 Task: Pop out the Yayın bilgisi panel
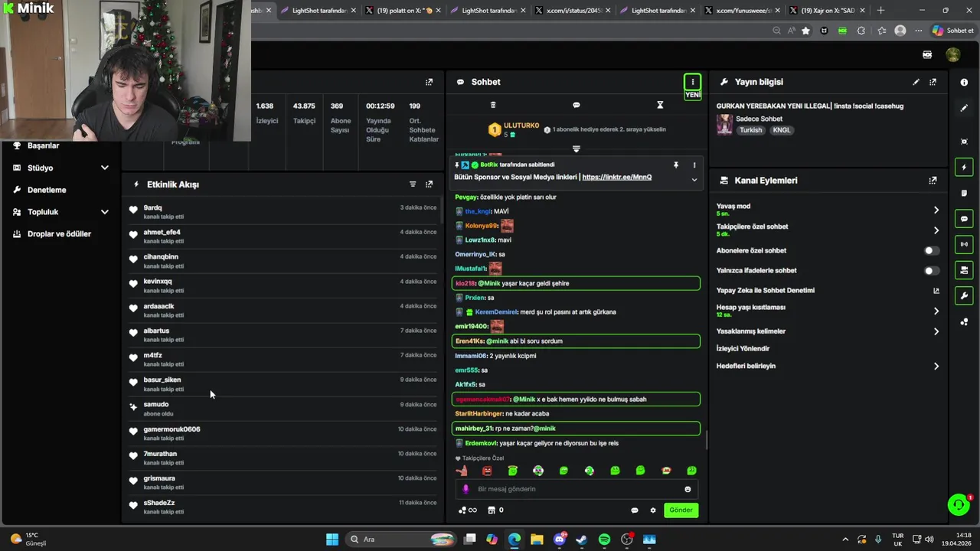(x=933, y=82)
